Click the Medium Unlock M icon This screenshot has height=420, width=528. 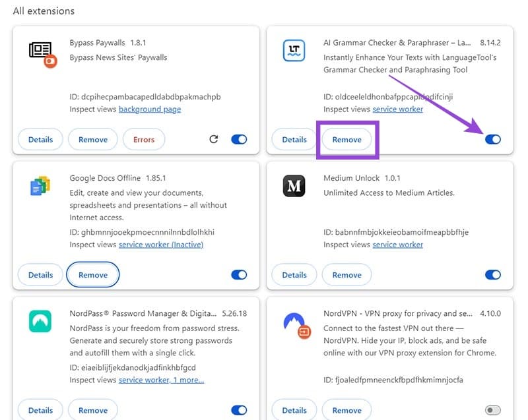(x=294, y=186)
